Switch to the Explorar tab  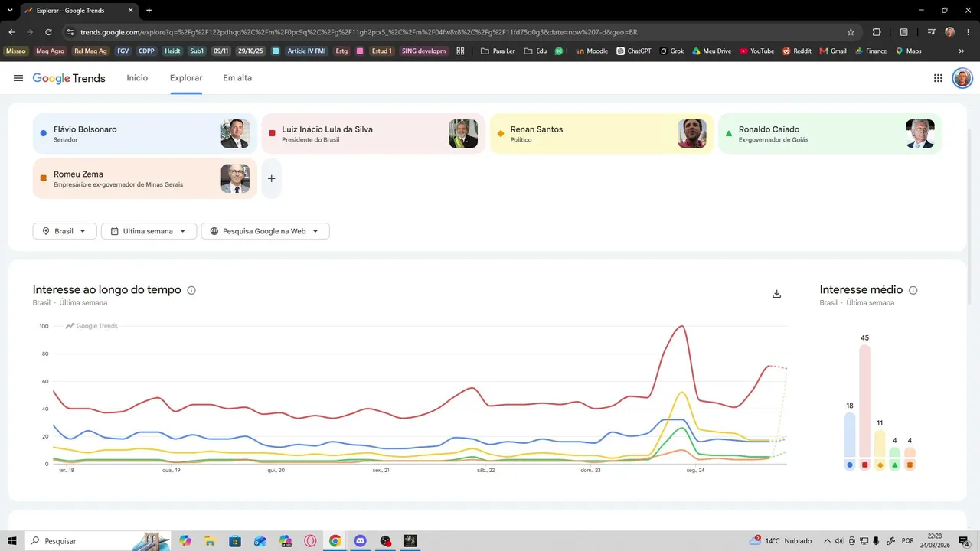pos(186,78)
